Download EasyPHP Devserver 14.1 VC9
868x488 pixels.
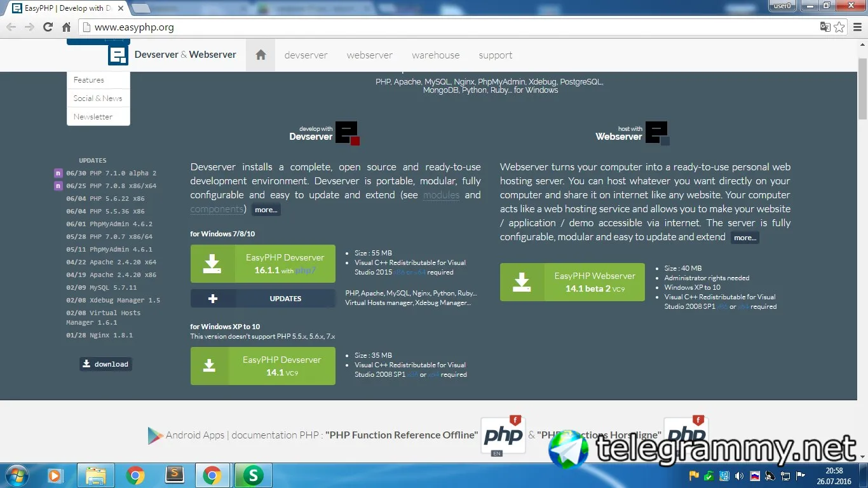[263, 366]
